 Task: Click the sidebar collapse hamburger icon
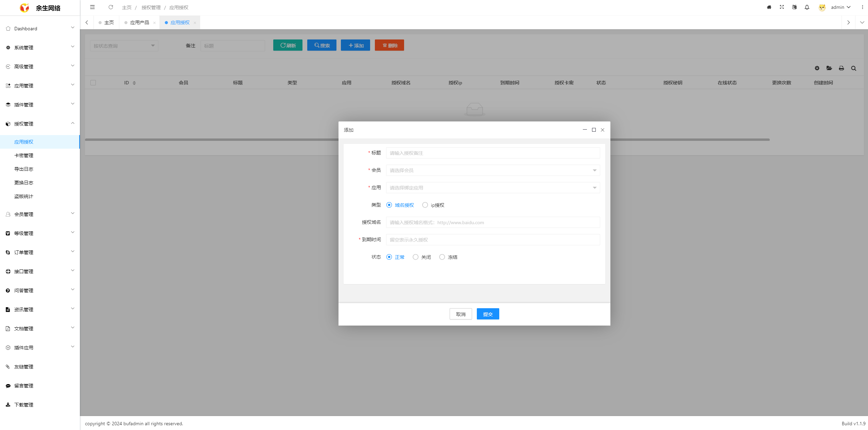(x=92, y=7)
